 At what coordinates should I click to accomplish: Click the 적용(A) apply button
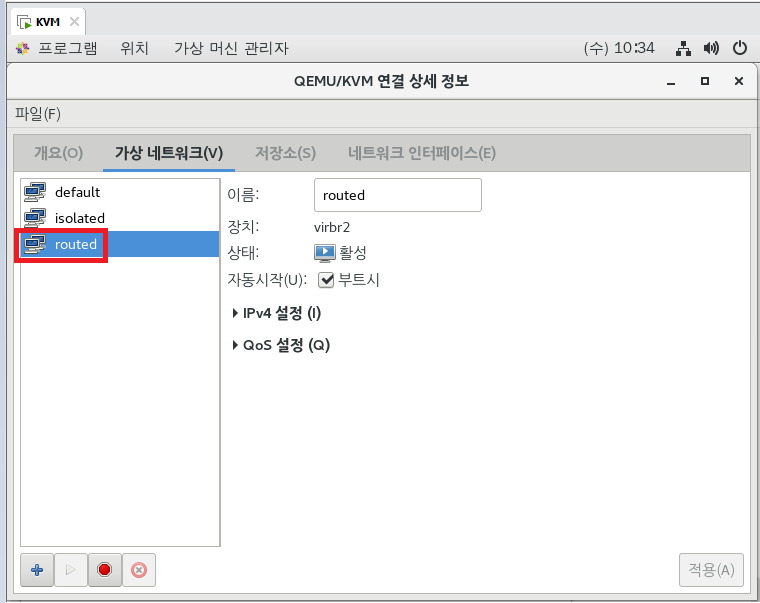(711, 570)
